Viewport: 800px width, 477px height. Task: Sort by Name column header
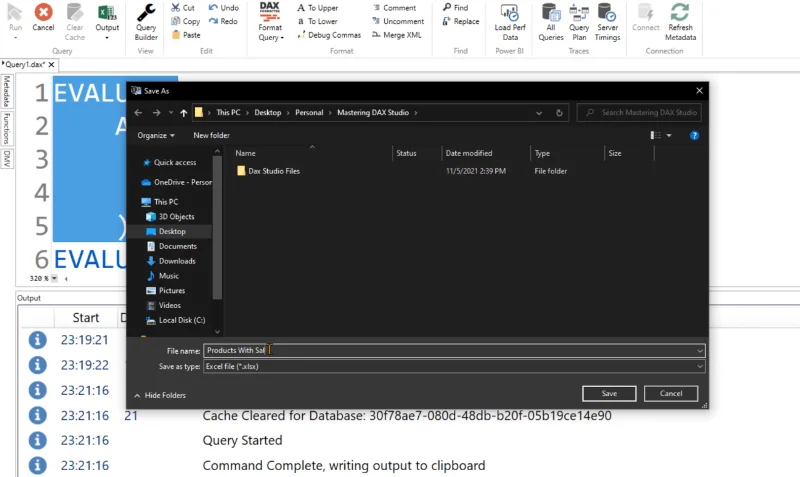(245, 153)
